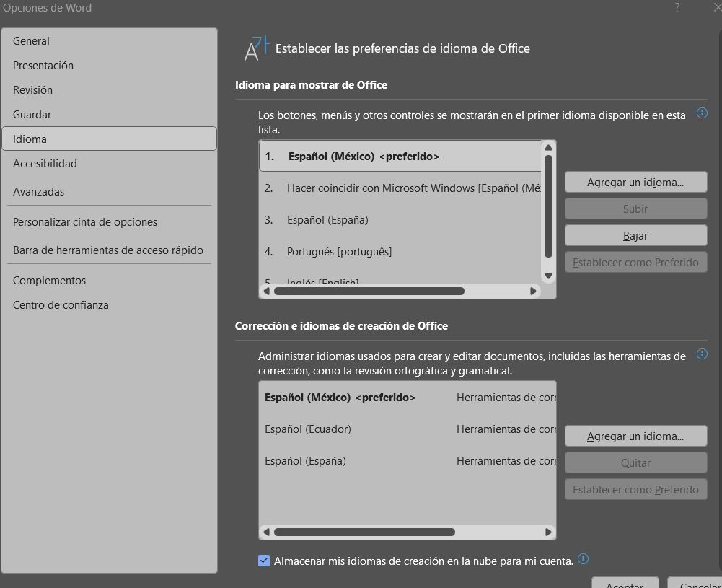Select Español (España) in the display language list
Image resolution: width=722 pixels, height=588 pixels.
(400, 219)
